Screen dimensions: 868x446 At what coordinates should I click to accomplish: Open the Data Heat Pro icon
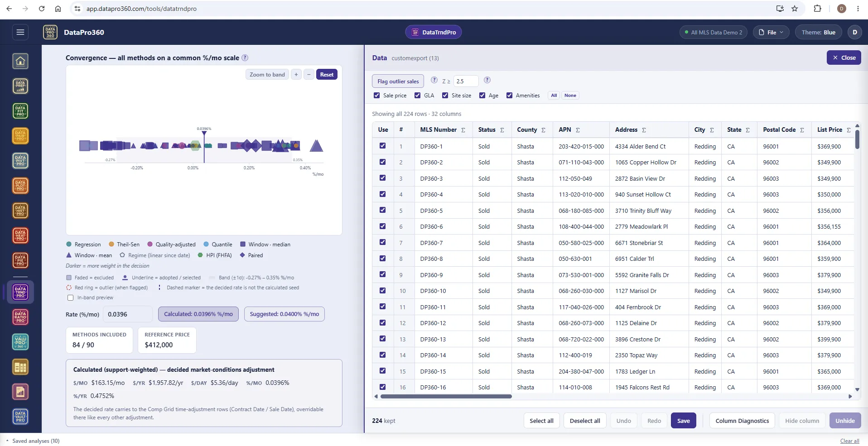point(20,235)
